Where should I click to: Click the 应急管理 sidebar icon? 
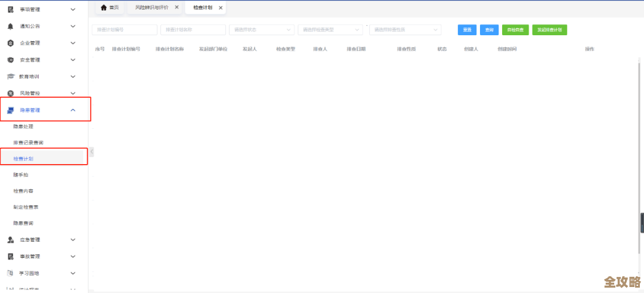(11, 239)
